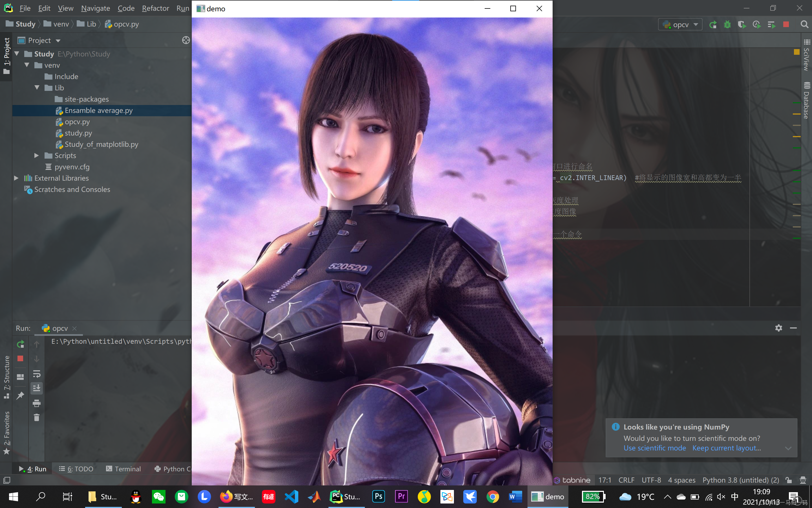The height and width of the screenshot is (508, 812).
Task: Restore layout icon in Run panel
Action: pyautogui.click(x=21, y=377)
